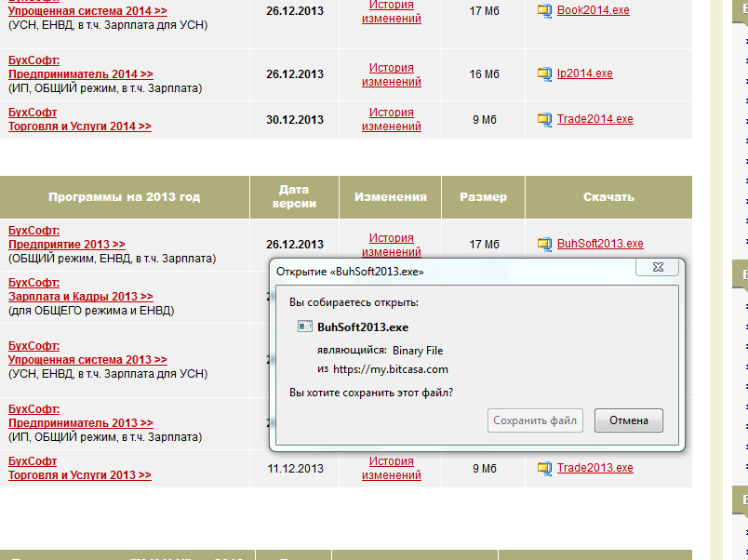
Task: Open БухСофт: Предприятие 2013 link
Action: [67, 237]
